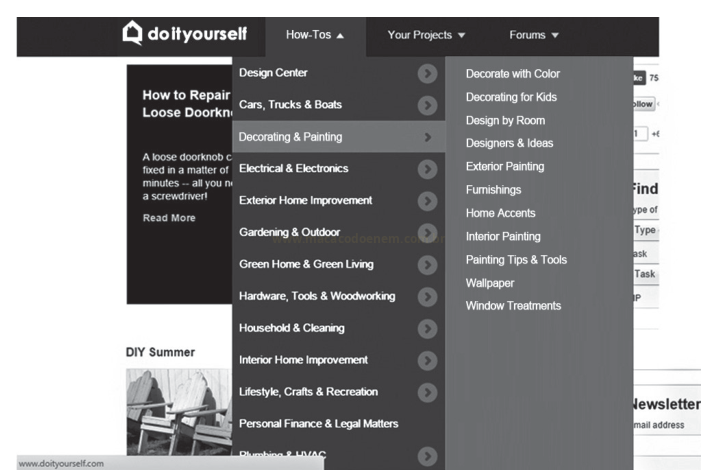Screen dimensions: 717x476
Task: Open Decorating for Kids link
Action: pos(511,97)
